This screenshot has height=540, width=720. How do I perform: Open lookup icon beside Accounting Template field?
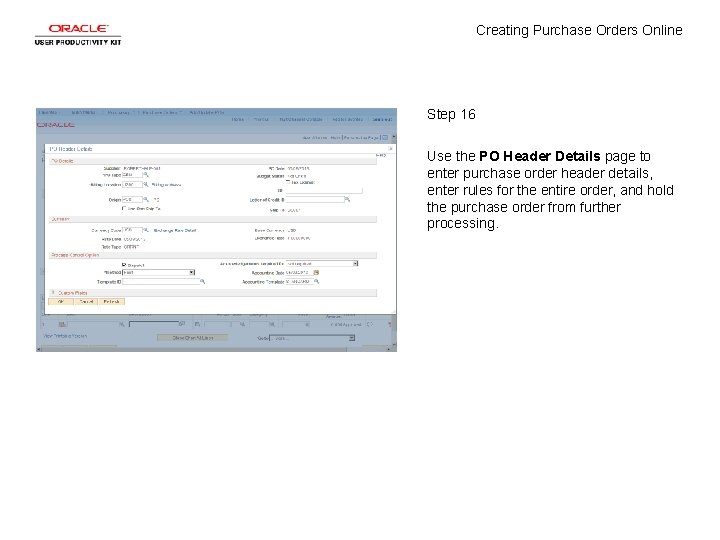(x=316, y=281)
